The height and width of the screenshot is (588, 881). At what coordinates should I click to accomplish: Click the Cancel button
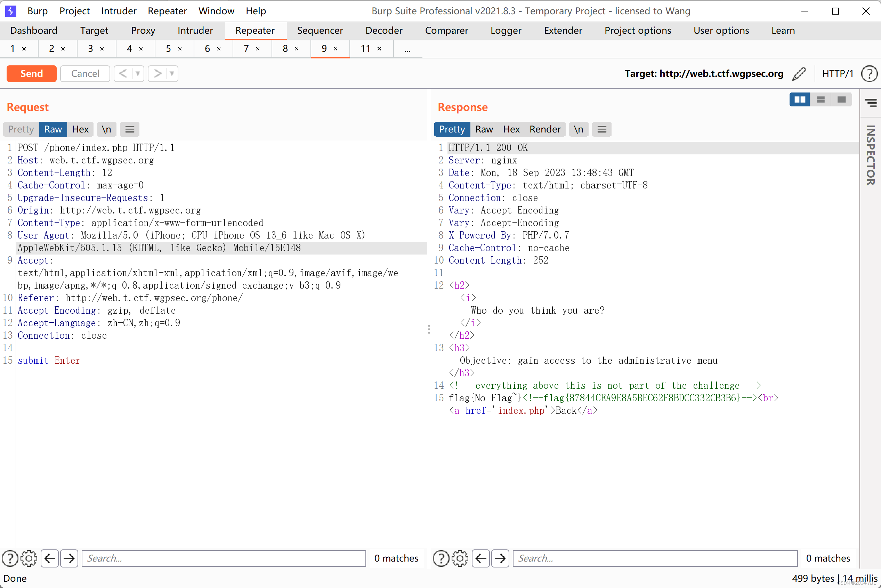(85, 73)
